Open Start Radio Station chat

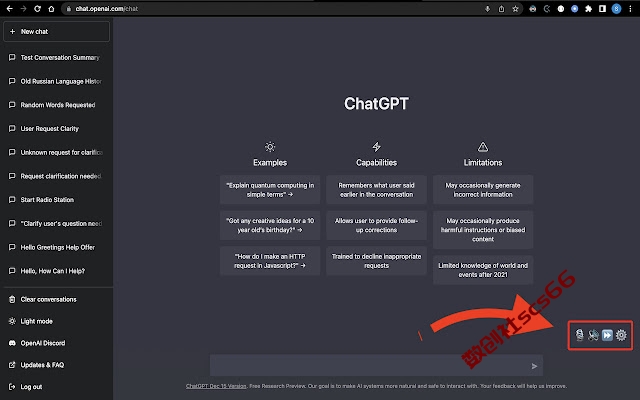pos(56,200)
